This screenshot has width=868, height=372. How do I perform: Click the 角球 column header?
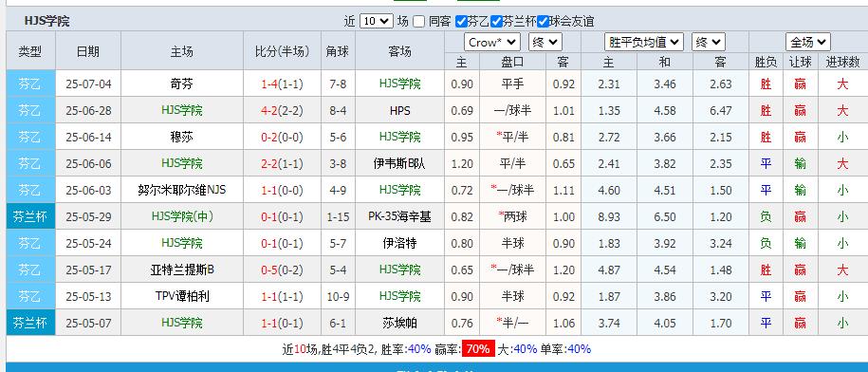(338, 51)
